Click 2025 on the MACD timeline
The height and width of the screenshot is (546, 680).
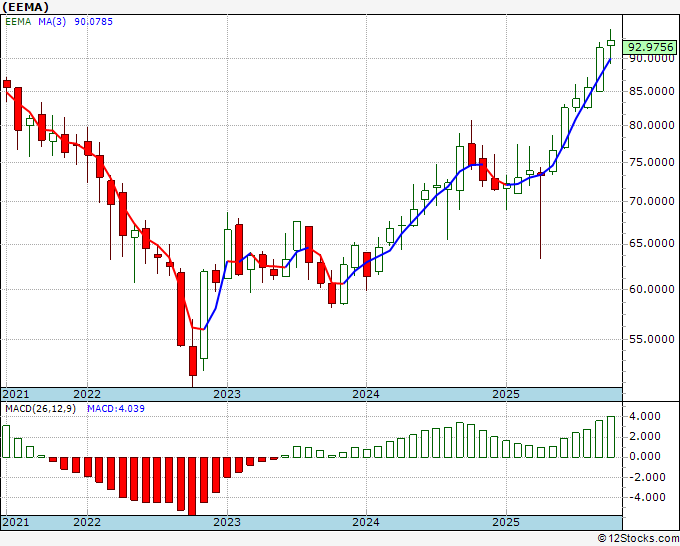[x=506, y=522]
